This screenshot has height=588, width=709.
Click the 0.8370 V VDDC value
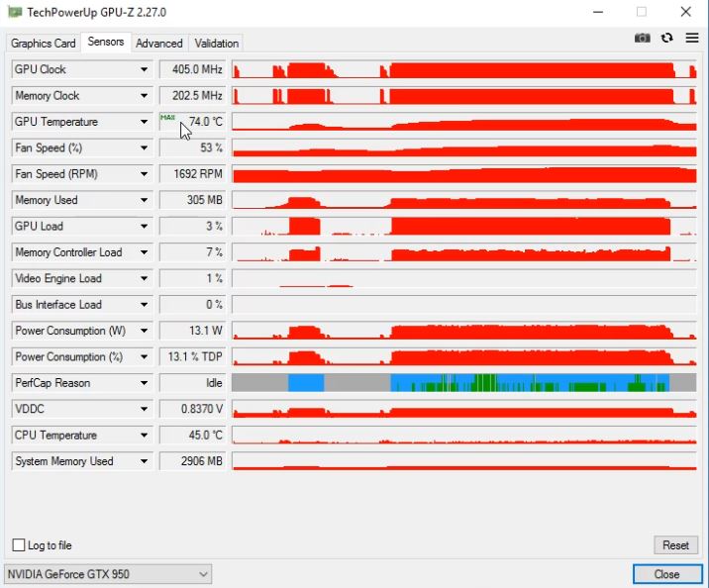tap(192, 409)
